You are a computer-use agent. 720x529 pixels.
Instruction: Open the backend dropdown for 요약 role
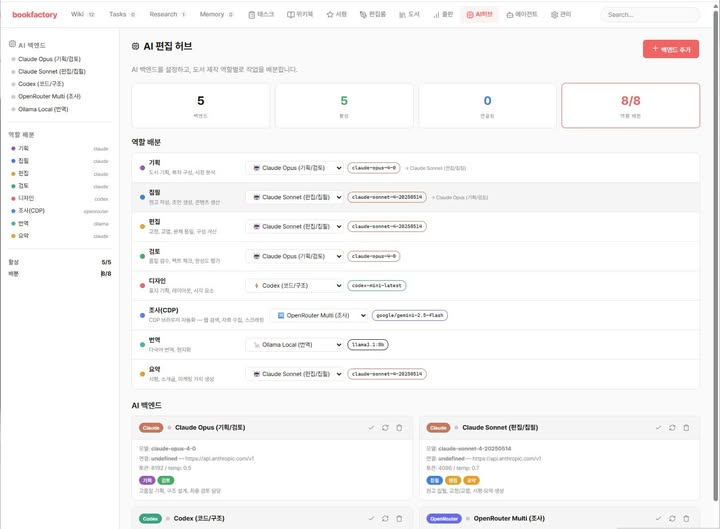295,374
